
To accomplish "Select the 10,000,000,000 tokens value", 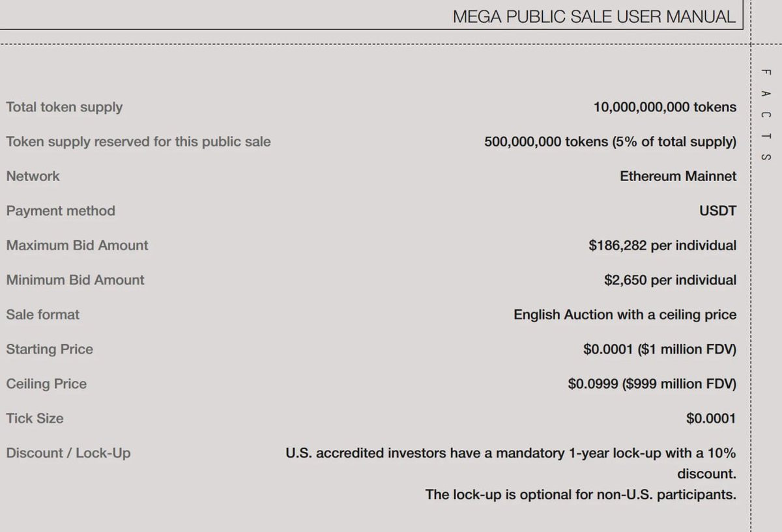I will click(x=665, y=107).
